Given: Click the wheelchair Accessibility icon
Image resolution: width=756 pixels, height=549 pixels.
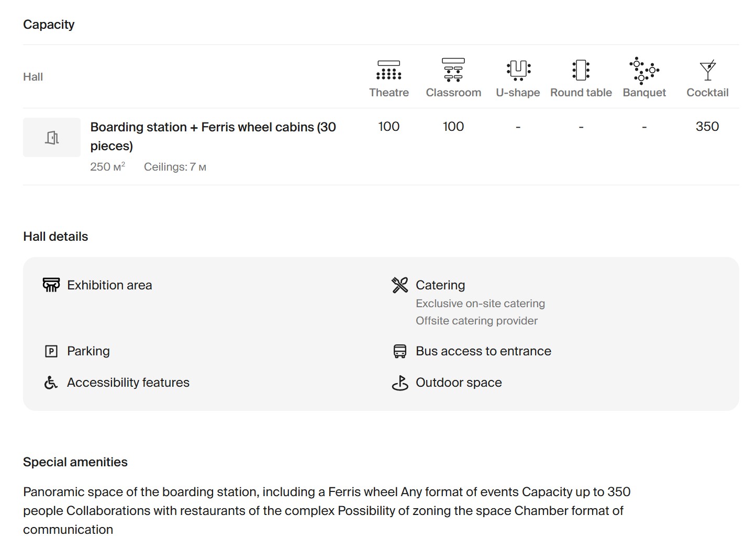Looking at the screenshot, I should pos(51,383).
